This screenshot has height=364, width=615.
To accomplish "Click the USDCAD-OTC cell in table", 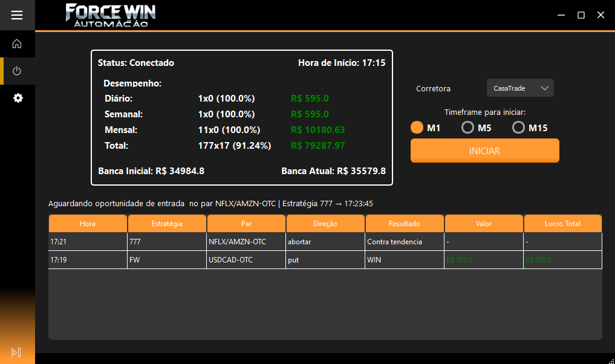I will (x=246, y=260).
